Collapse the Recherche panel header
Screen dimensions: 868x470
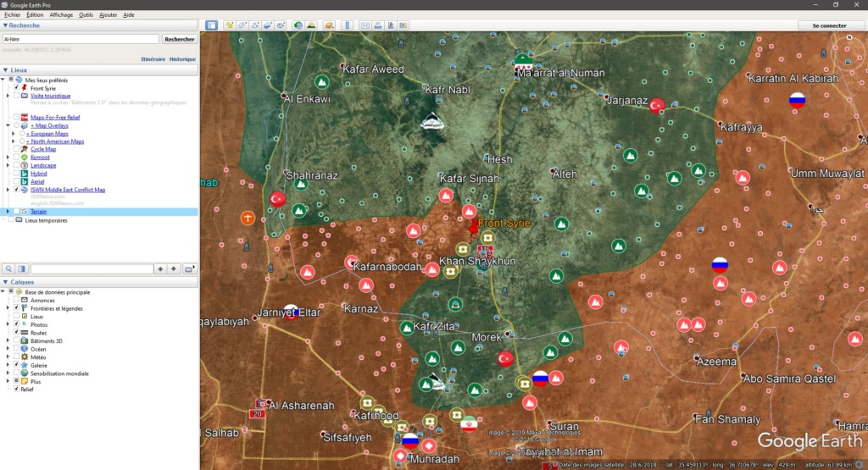click(100, 25)
